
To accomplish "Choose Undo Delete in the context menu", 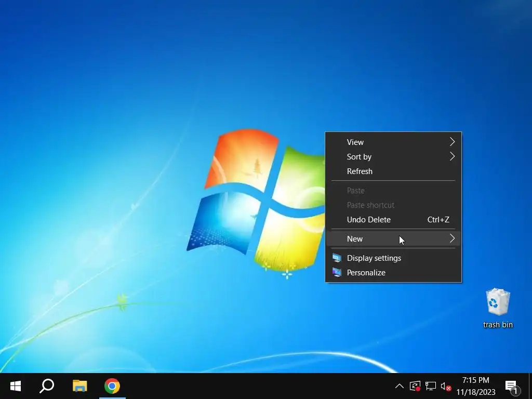I will click(394, 220).
